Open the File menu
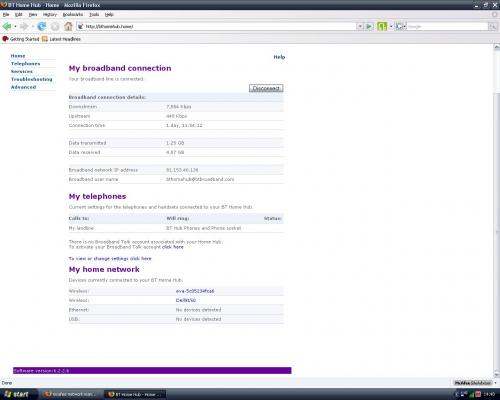Viewport: 500px width, 400px height. click(x=6, y=15)
